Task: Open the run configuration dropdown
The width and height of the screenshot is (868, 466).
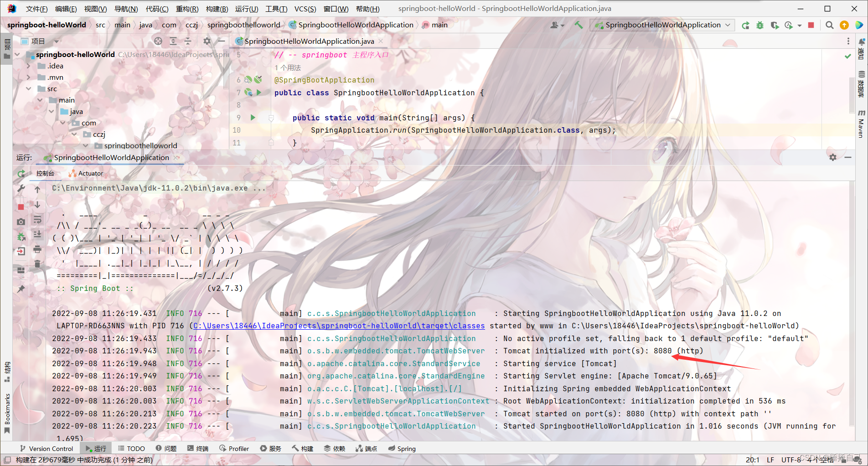Action: (663, 25)
